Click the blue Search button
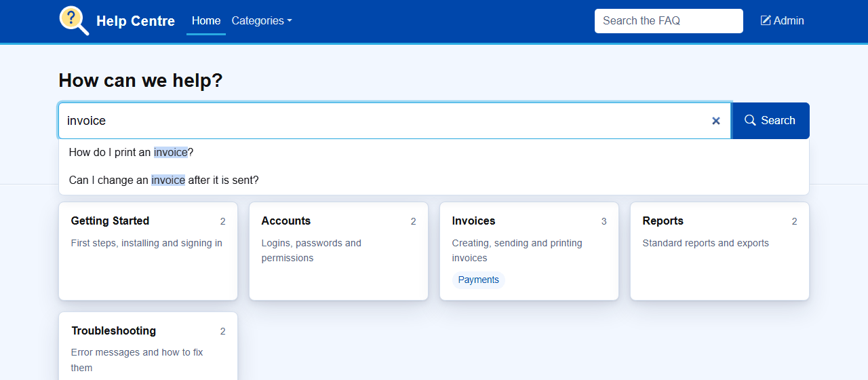 770,121
